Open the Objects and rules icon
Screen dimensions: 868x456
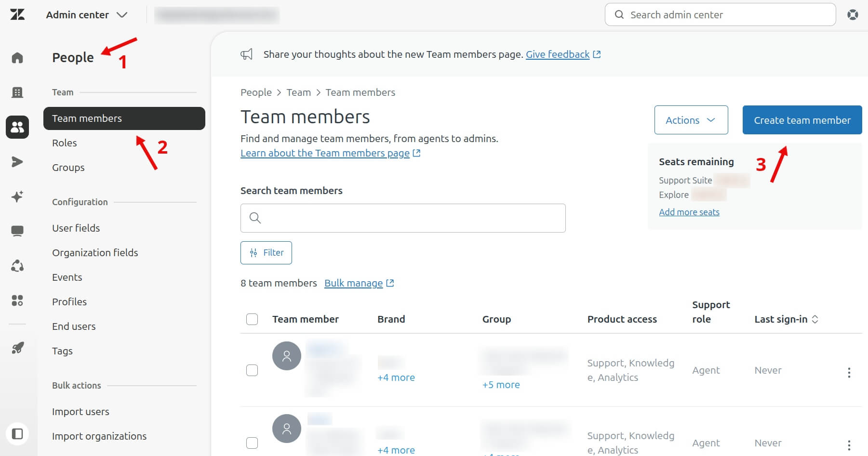pyautogui.click(x=17, y=266)
